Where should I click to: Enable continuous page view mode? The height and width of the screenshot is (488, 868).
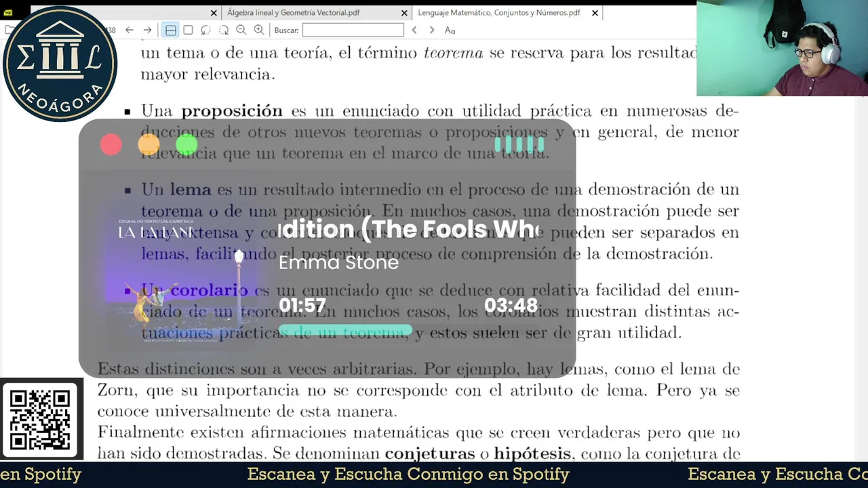click(171, 30)
